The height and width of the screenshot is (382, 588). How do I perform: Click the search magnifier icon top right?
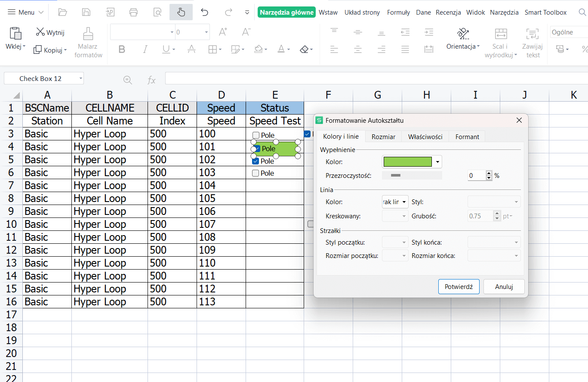pos(582,12)
